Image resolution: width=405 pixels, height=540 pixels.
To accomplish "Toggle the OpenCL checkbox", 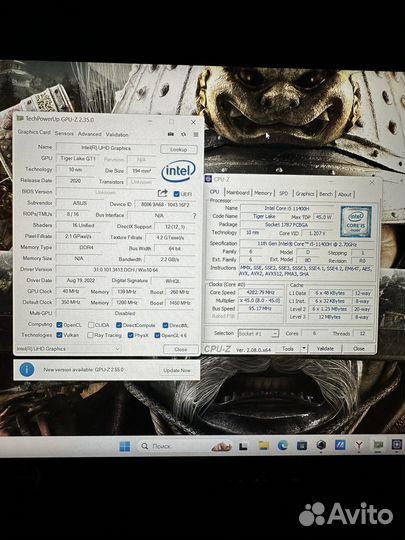I will pyautogui.click(x=59, y=325).
